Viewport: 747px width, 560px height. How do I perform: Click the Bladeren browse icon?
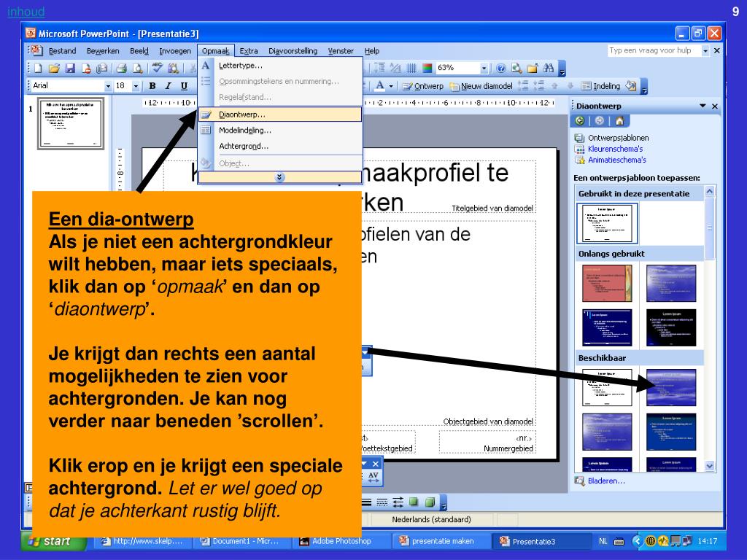coord(579,481)
